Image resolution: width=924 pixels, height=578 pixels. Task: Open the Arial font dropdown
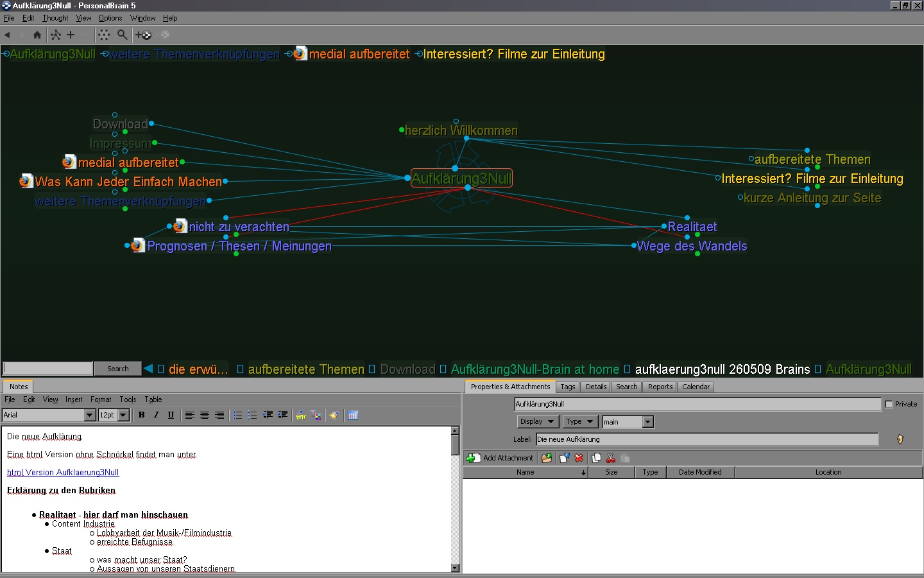[90, 415]
